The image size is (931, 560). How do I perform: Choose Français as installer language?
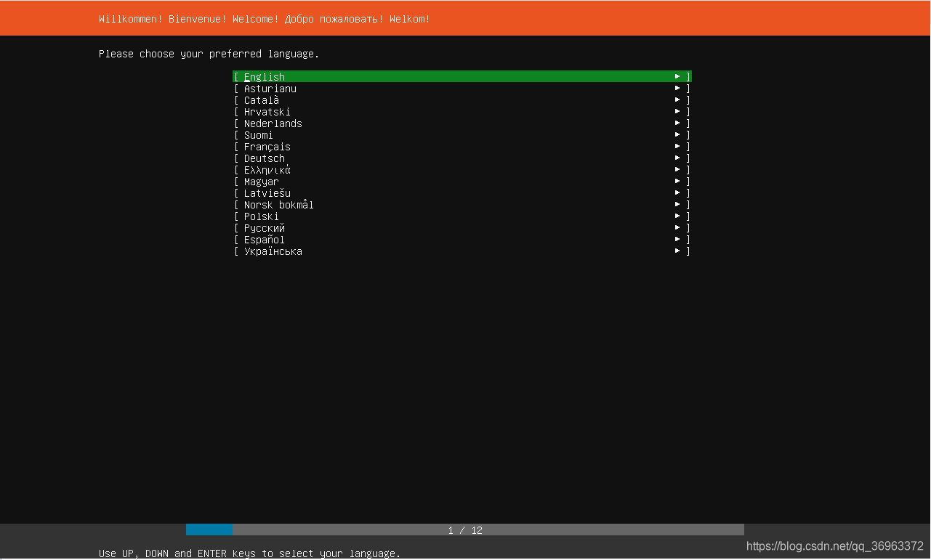pyautogui.click(x=462, y=146)
